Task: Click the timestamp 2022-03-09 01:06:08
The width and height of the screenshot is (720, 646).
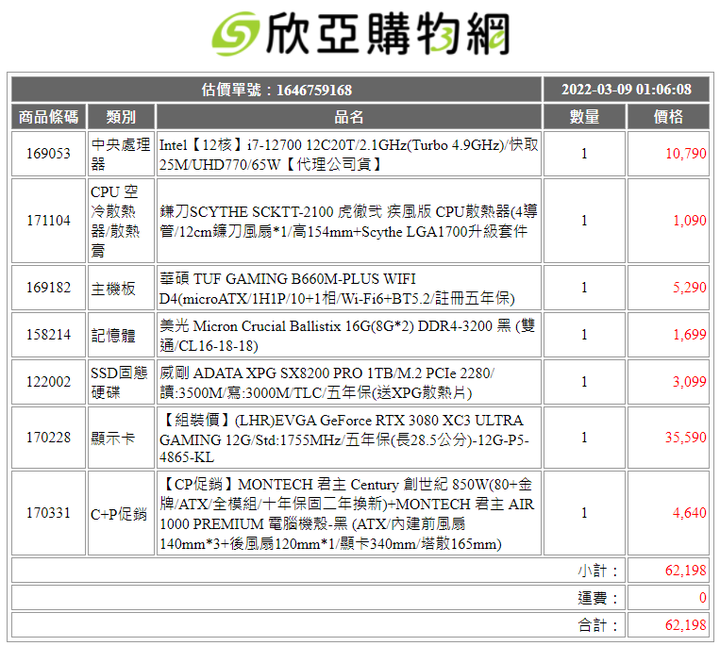Action: click(x=626, y=90)
